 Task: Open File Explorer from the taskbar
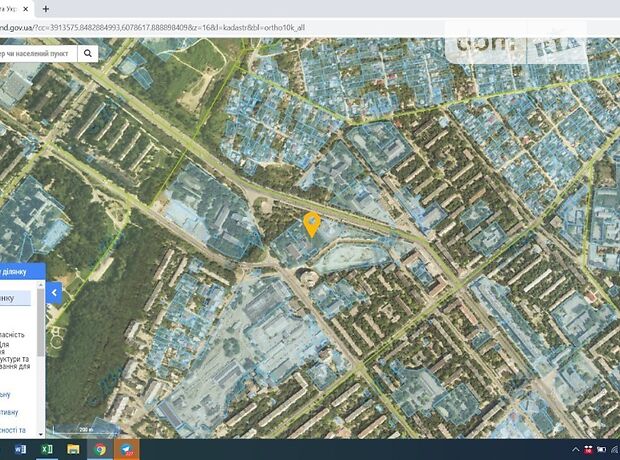pyautogui.click(x=74, y=449)
